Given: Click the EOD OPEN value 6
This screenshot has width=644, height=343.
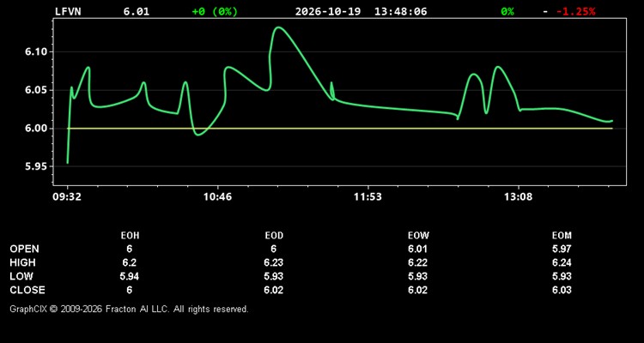Looking at the screenshot, I should click(x=274, y=249).
